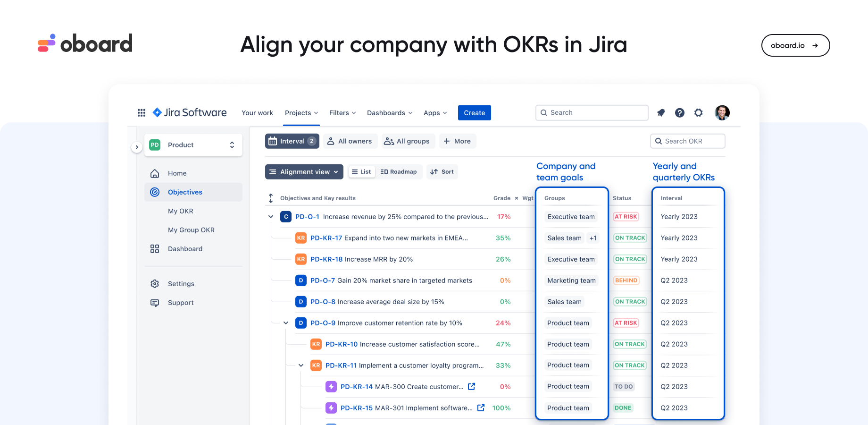Collapse objective PD-O-1 row
Image resolution: width=868 pixels, height=425 pixels.
pos(271,217)
